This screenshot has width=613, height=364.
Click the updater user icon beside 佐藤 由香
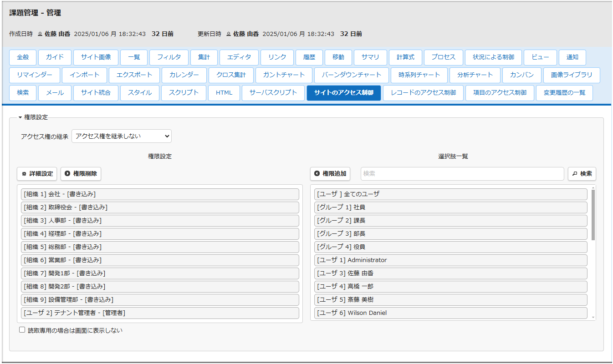pyautogui.click(x=229, y=34)
